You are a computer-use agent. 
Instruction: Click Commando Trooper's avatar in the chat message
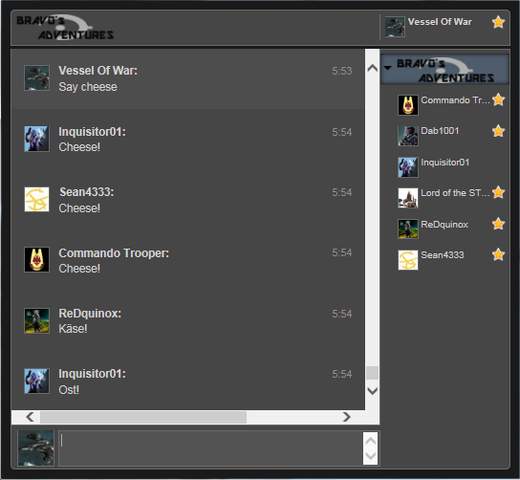[x=37, y=260]
